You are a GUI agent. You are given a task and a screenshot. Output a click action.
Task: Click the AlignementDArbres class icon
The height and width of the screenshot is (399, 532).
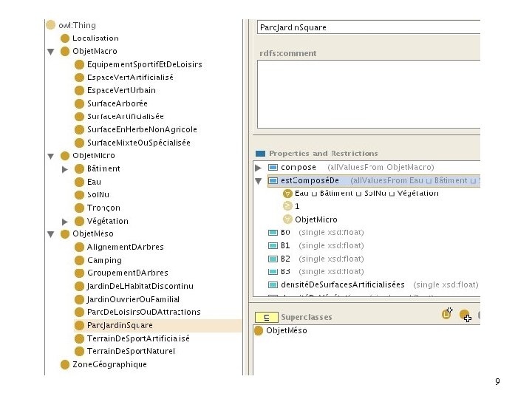tap(79, 248)
